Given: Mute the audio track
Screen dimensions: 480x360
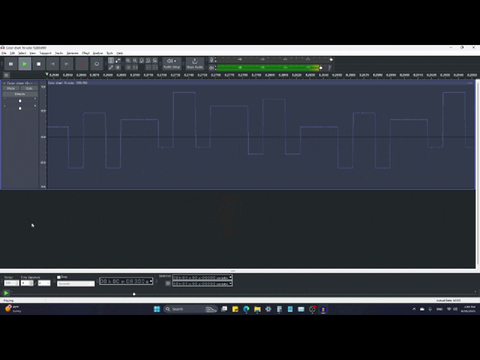Looking at the screenshot, I should (11, 88).
